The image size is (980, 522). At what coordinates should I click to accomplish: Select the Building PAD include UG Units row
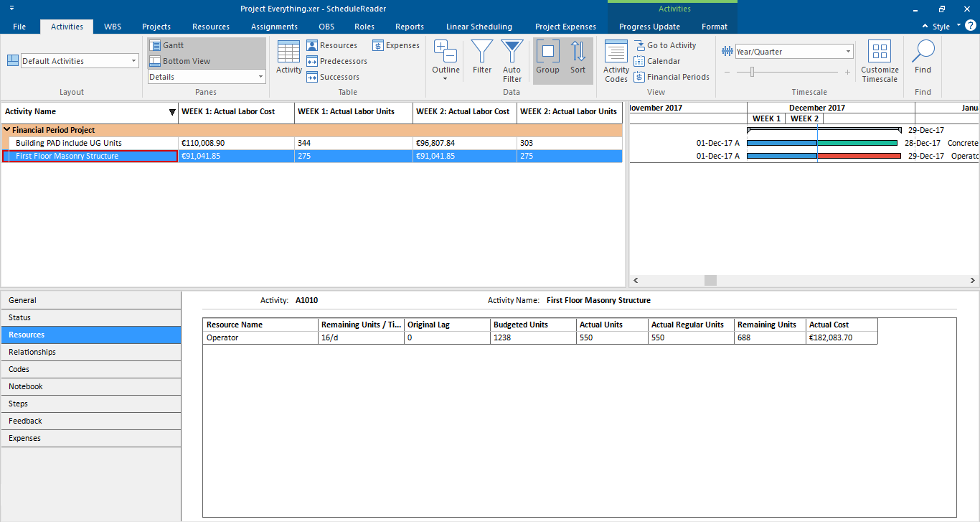pyautogui.click(x=69, y=143)
